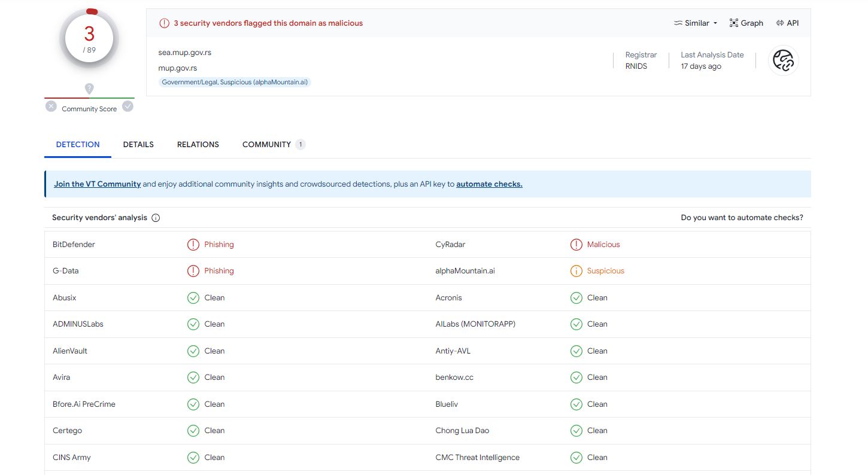Click the Last Analysis Date value 17 days ago
The width and height of the screenshot is (868, 475).
click(x=701, y=66)
